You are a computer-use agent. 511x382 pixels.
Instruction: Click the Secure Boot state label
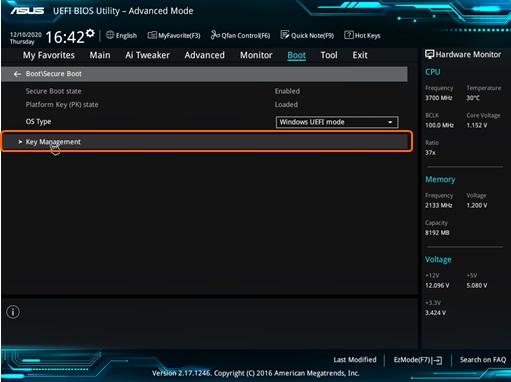click(53, 91)
